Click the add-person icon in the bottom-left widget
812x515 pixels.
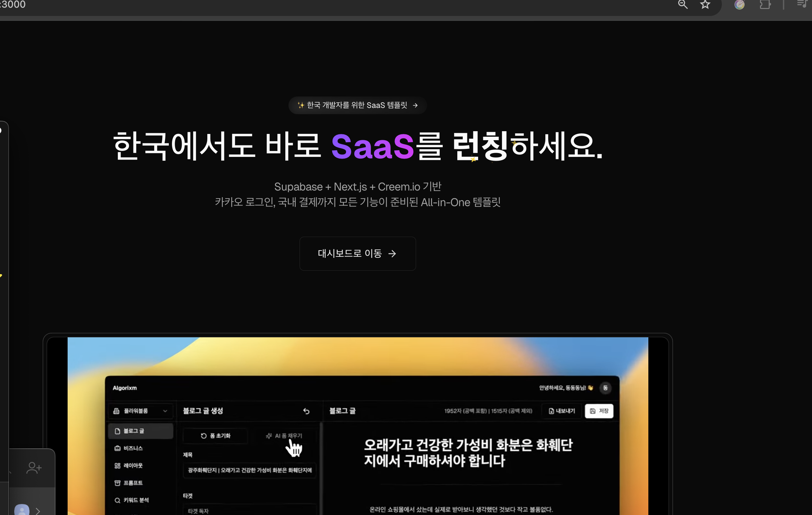(x=33, y=467)
